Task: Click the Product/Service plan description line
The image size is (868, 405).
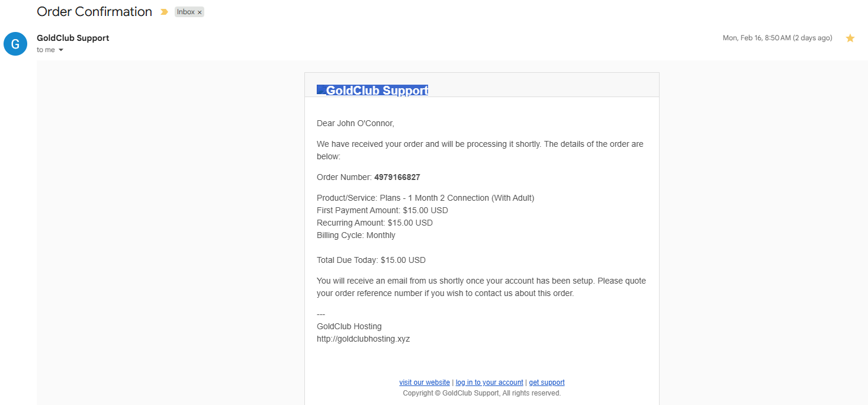Action: 425,198
